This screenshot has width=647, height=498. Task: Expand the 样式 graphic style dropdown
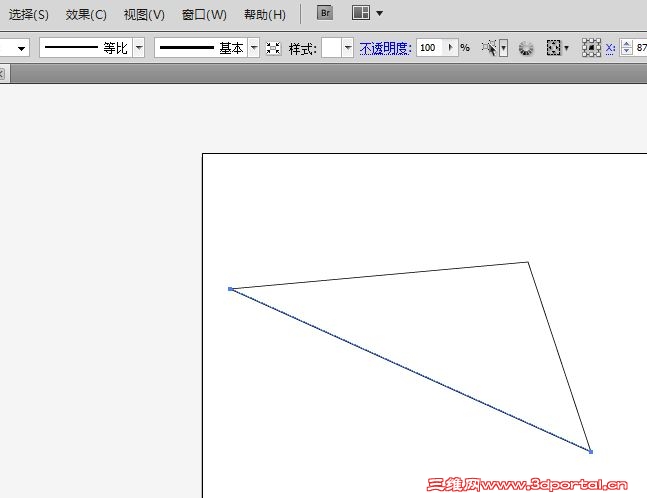click(348, 48)
